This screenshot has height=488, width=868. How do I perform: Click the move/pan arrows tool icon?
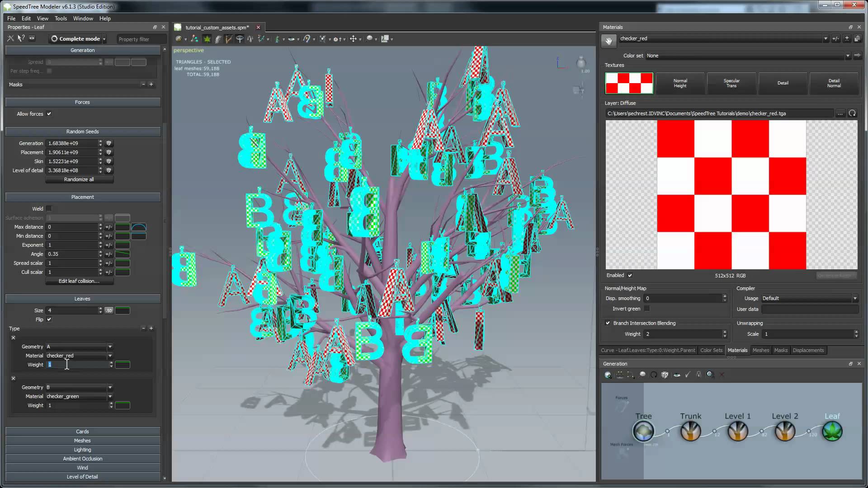[x=353, y=39]
